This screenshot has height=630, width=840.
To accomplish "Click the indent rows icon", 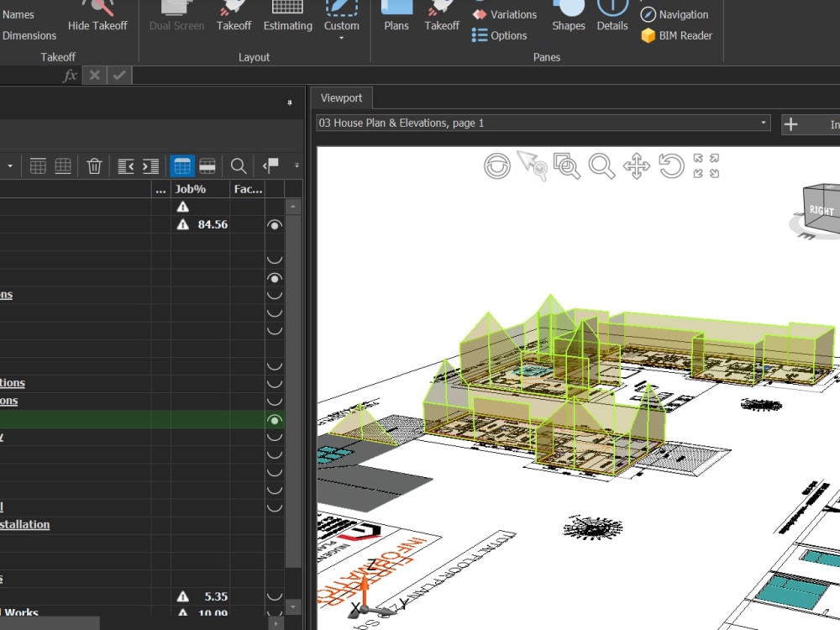I will coord(150,166).
